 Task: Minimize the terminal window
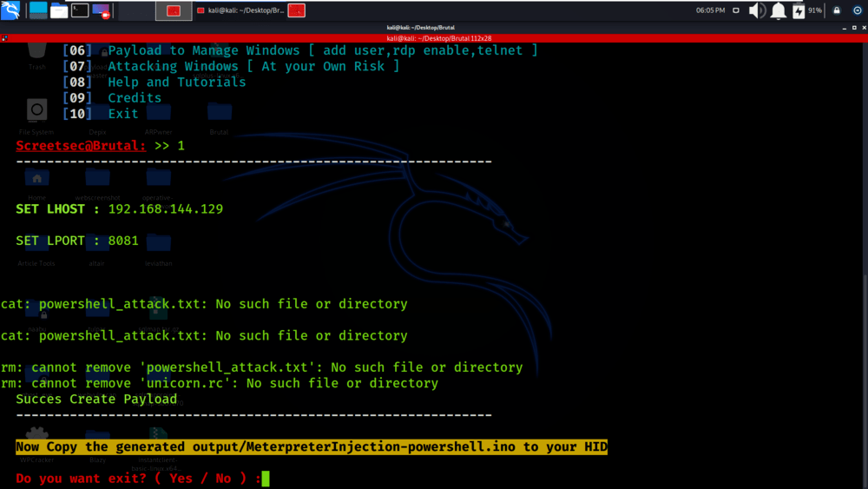845,27
